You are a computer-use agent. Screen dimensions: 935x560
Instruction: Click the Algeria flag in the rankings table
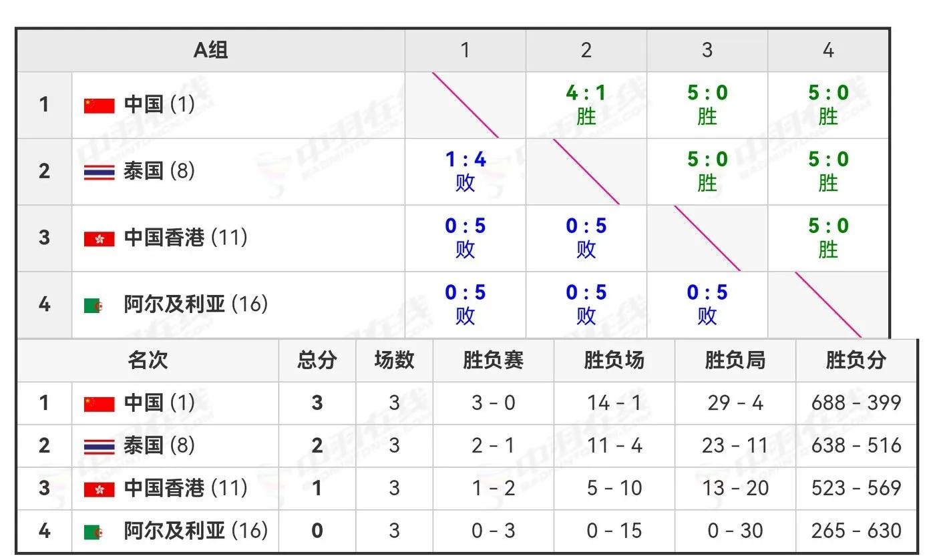click(93, 532)
